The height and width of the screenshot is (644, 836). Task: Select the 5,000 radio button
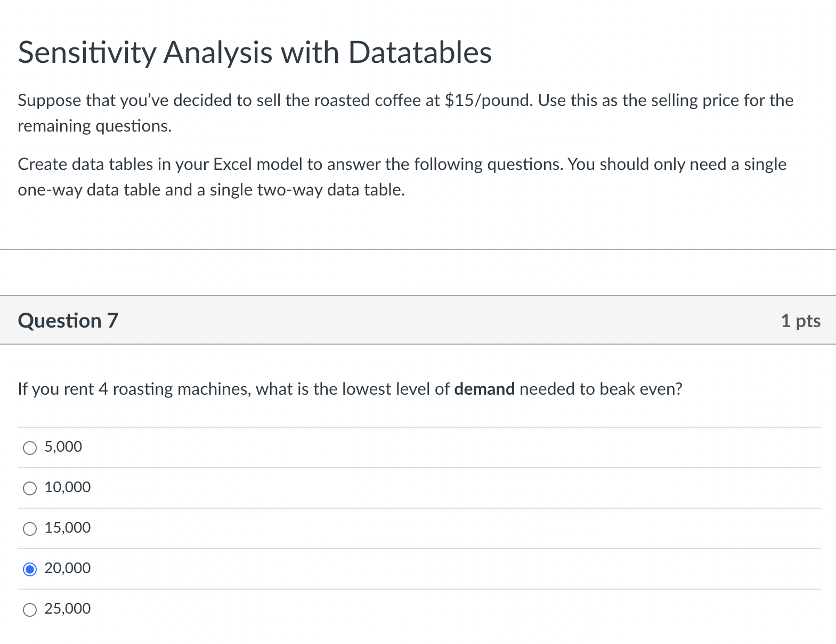(x=30, y=448)
